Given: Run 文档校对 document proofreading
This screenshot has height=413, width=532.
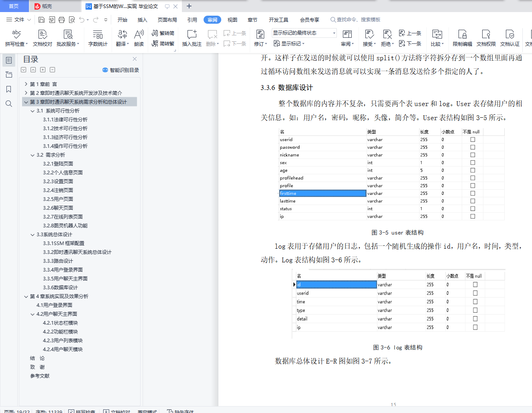Looking at the screenshot, I should pos(43,38).
